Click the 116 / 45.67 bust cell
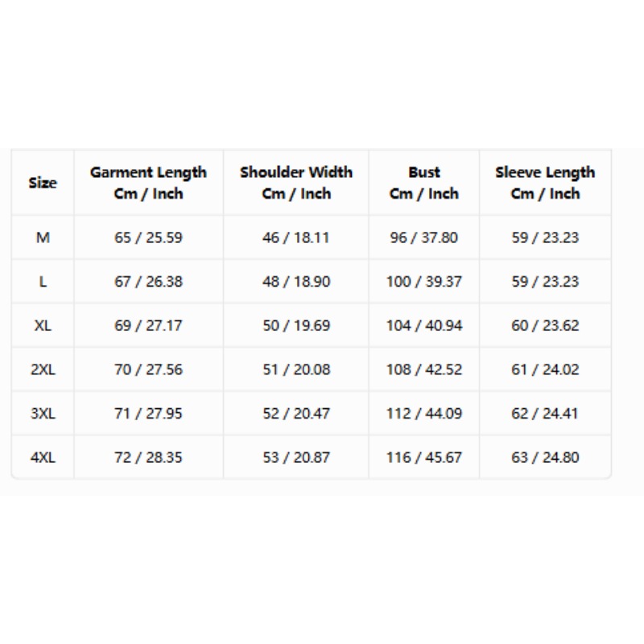This screenshot has width=644, height=644. click(424, 457)
